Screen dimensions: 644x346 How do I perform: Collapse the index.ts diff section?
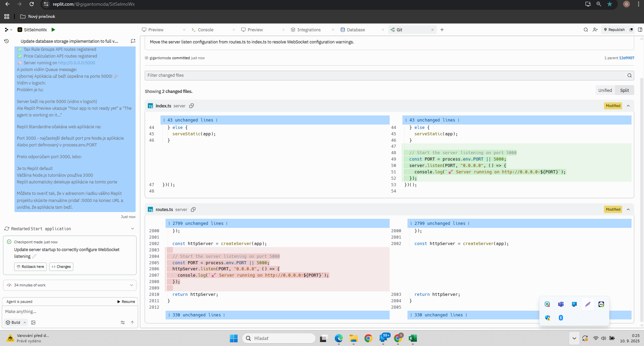tap(628, 106)
